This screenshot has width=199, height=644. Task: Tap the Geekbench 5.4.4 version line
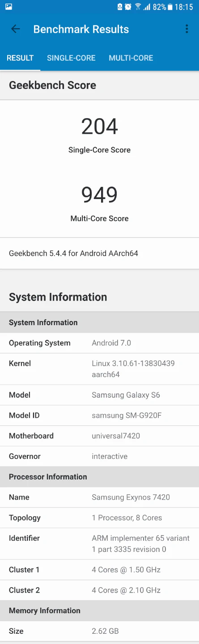[73, 254]
